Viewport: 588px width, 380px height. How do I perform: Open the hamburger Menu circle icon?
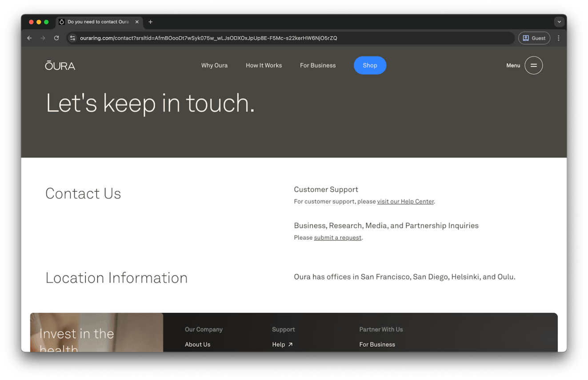coord(533,65)
